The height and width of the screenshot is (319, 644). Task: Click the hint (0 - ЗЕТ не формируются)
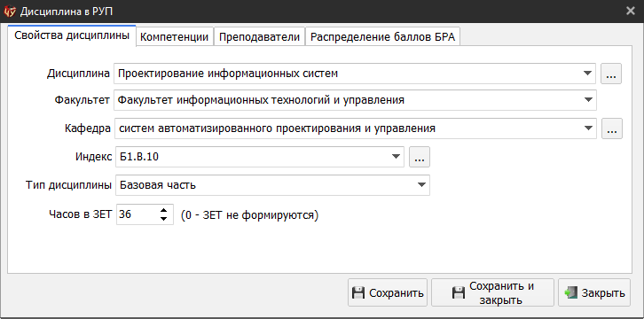250,214
